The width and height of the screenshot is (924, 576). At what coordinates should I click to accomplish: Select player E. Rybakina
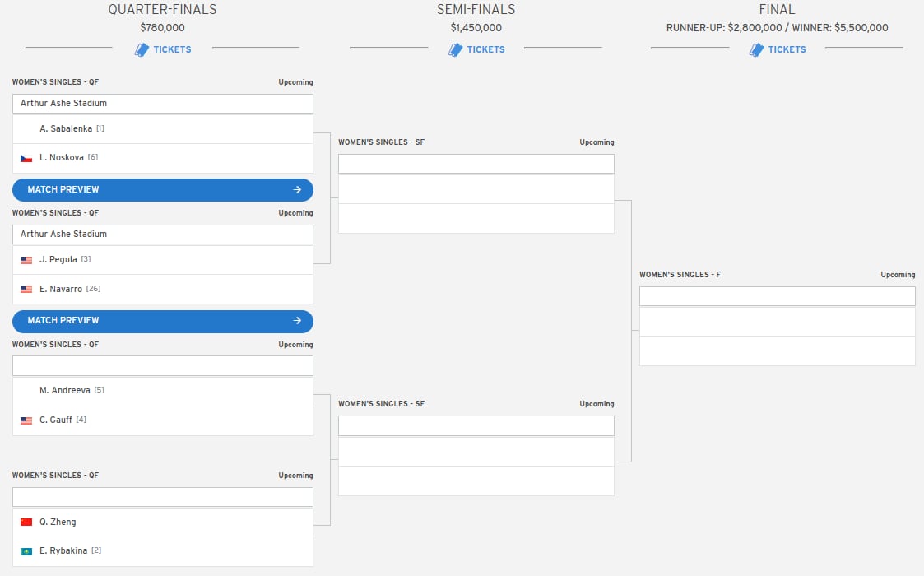tap(63, 550)
